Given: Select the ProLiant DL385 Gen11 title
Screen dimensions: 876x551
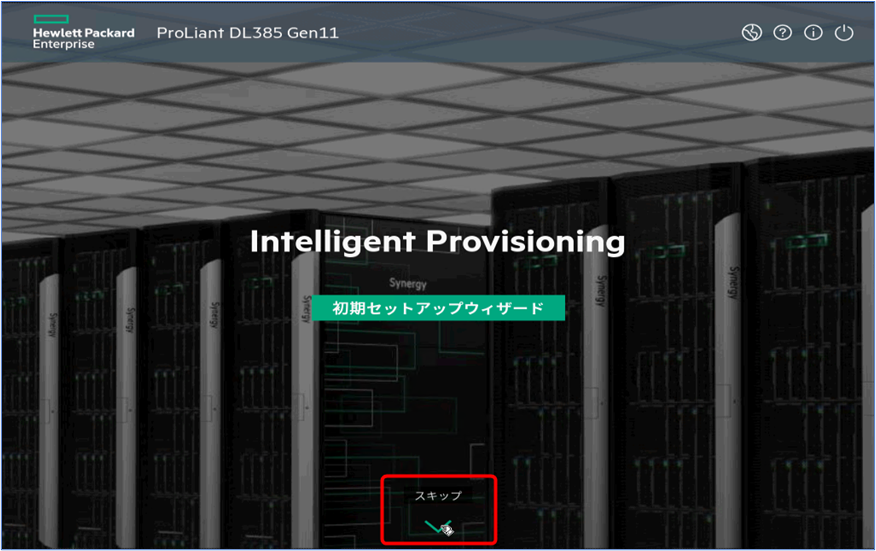Looking at the screenshot, I should coord(247,33).
